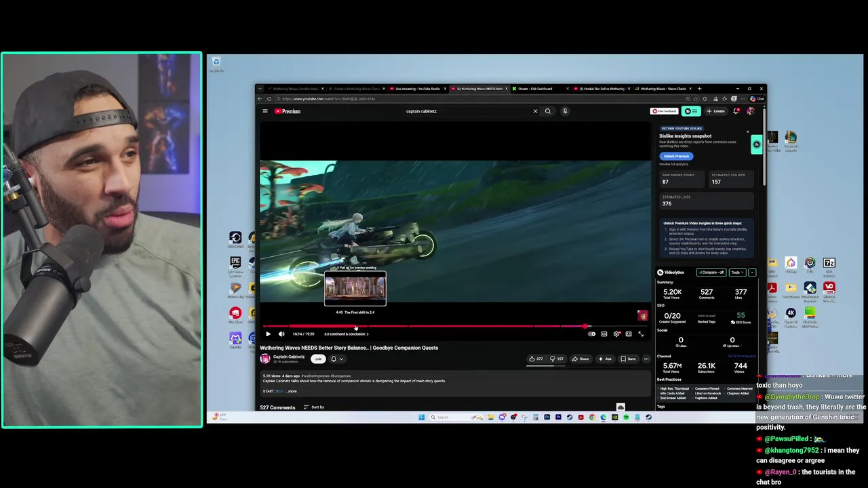This screenshot has height=488, width=868.
Task: Toggle the autoplay switch in player
Action: 591,333
